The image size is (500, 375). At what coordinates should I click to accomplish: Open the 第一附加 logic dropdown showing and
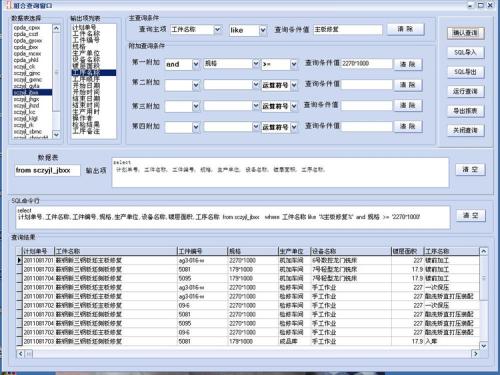[196, 64]
